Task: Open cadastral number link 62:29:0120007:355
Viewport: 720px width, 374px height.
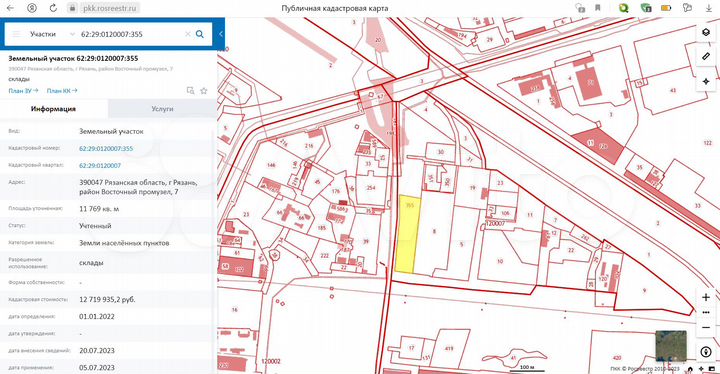Action: (x=106, y=148)
